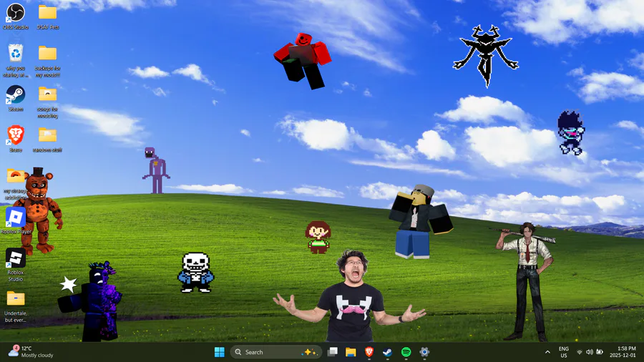Open the Undertale, but ever... folder
644x362 pixels.
pyautogui.click(x=16, y=305)
